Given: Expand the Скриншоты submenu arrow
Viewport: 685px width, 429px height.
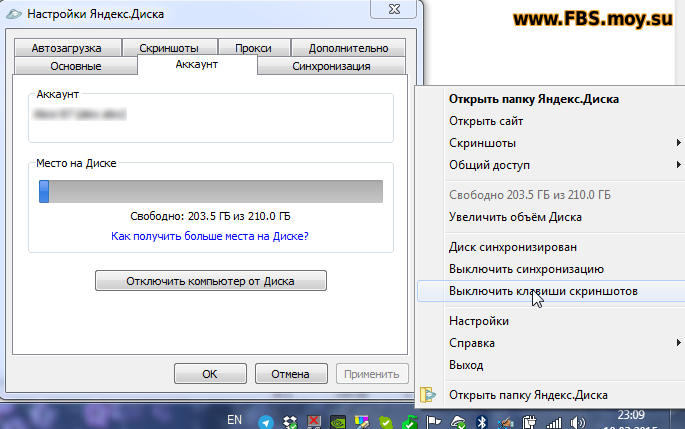Looking at the screenshot, I should [678, 142].
